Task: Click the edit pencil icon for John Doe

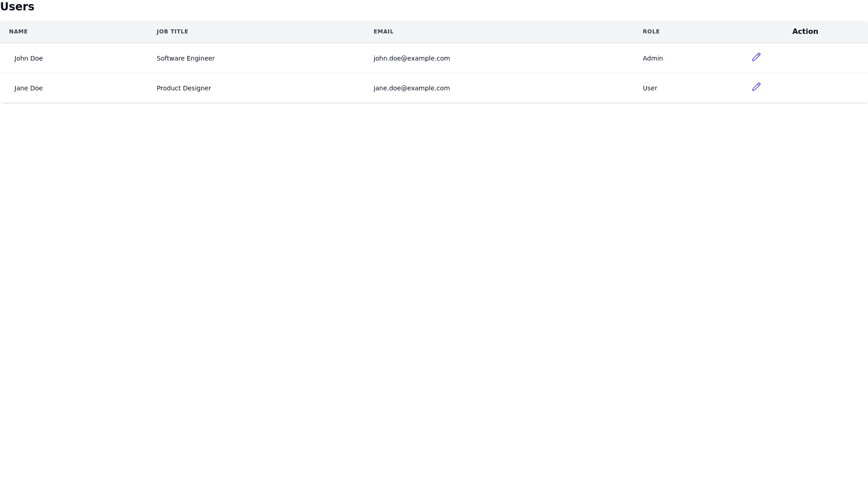Action: tap(756, 57)
